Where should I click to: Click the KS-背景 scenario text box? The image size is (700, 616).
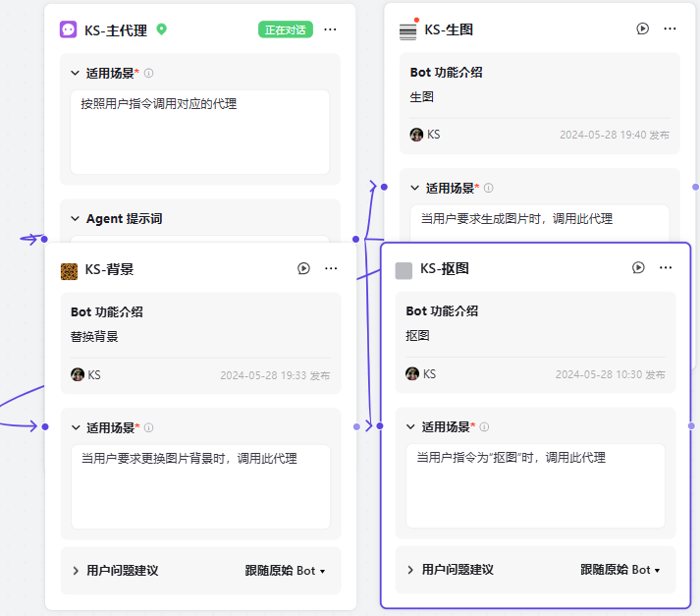pos(199,486)
